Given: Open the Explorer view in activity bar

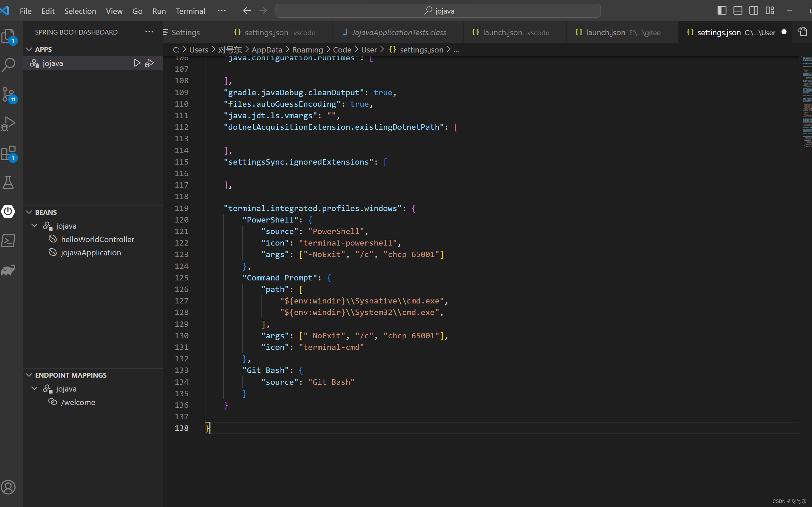Looking at the screenshot, I should tap(8, 36).
